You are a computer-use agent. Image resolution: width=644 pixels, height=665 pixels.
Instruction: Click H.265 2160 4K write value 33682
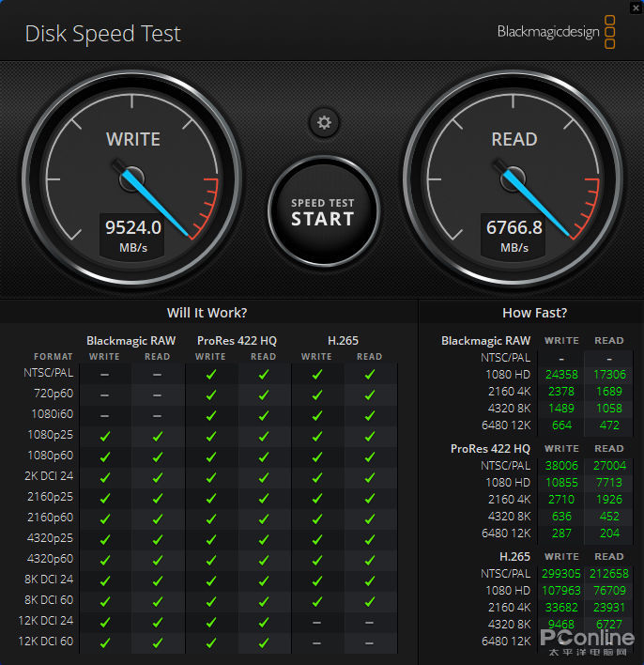(561, 608)
